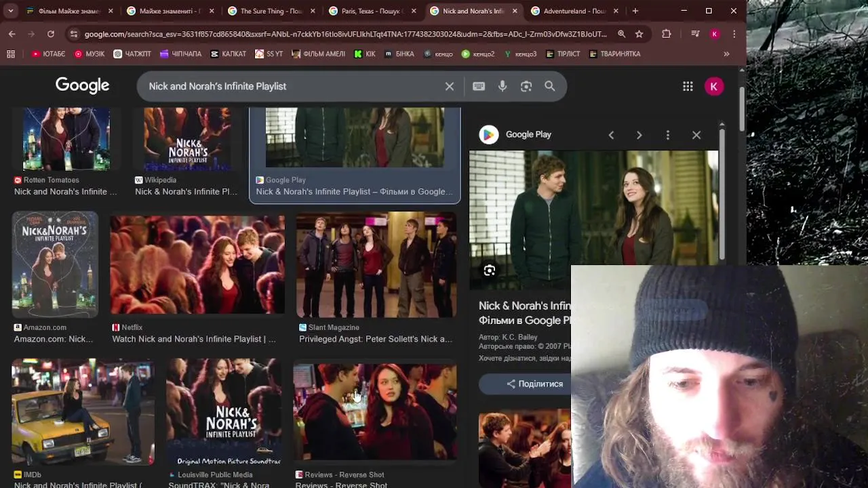Close the Paris, Texas tab
868x488 pixels.
point(414,11)
